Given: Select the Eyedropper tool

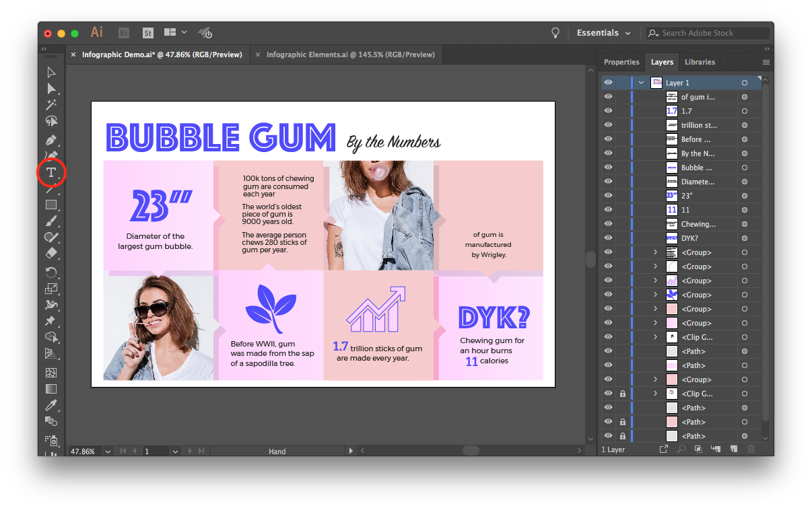Looking at the screenshot, I should pyautogui.click(x=51, y=405).
